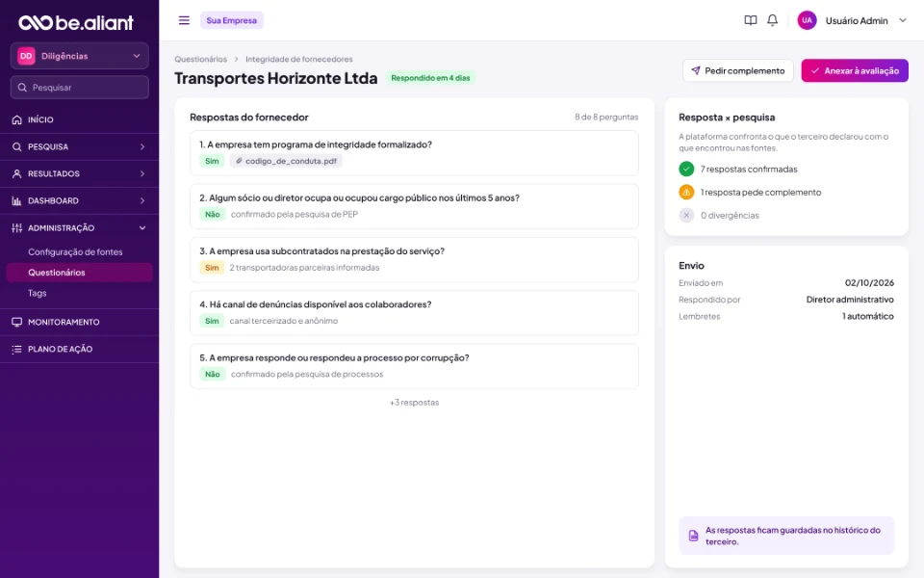Click the orange Sim tag on question 3
The width and height of the screenshot is (924, 578).
coord(212,268)
